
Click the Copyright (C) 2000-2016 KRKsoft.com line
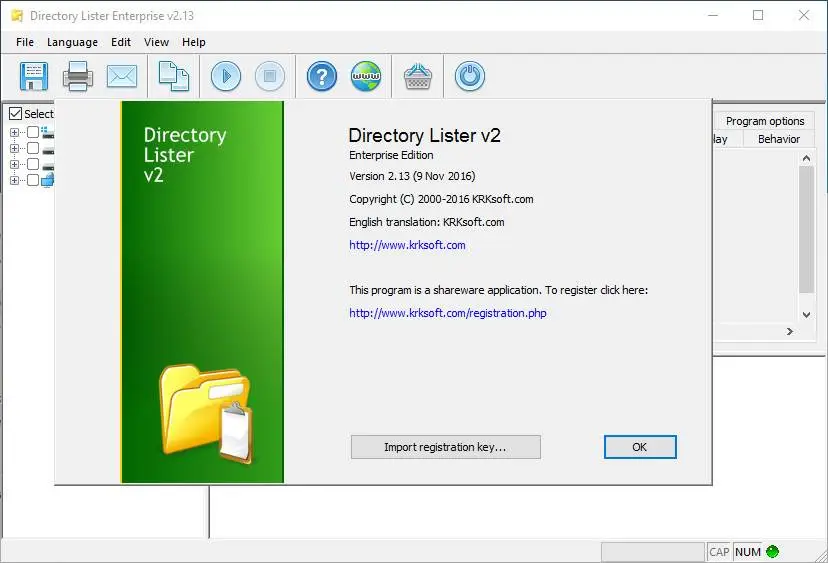click(441, 199)
